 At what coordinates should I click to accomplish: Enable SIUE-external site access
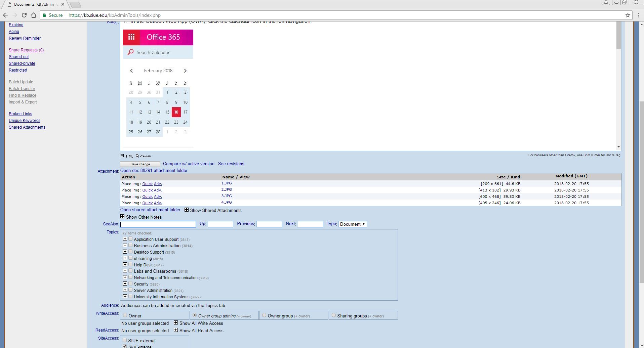click(x=125, y=340)
